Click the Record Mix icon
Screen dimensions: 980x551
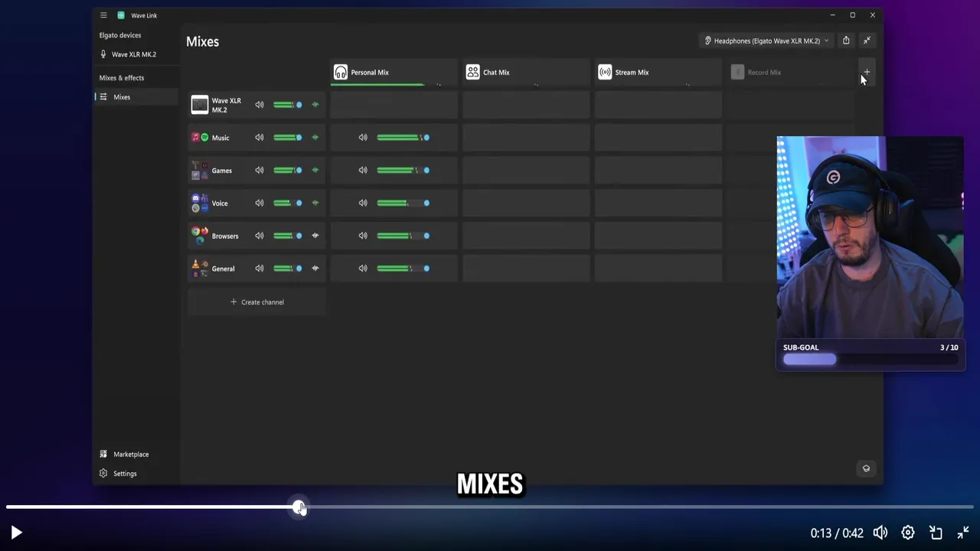pos(737,72)
